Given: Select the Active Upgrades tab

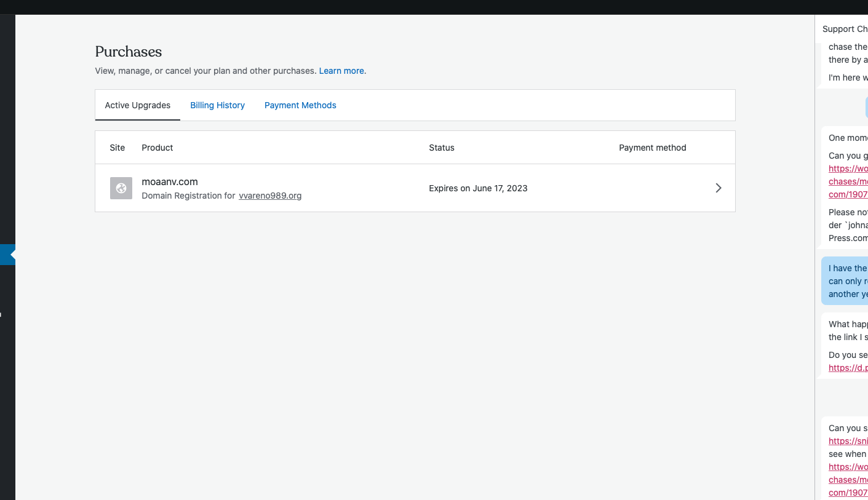Looking at the screenshot, I should pyautogui.click(x=137, y=105).
